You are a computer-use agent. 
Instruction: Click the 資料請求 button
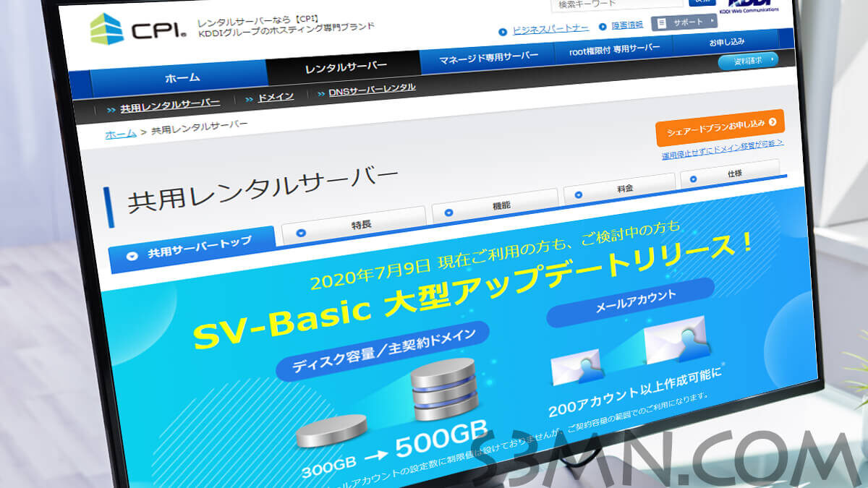point(747,61)
